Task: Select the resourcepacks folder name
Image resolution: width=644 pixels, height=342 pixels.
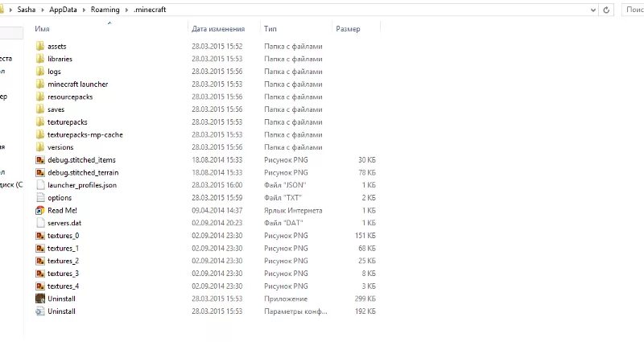Action: (x=70, y=97)
